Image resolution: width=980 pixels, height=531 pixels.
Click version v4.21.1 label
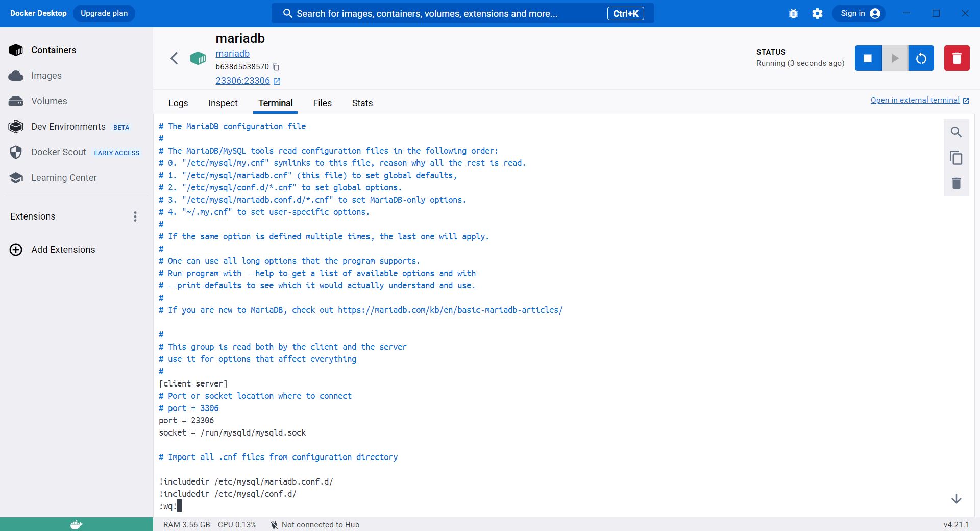(956, 525)
